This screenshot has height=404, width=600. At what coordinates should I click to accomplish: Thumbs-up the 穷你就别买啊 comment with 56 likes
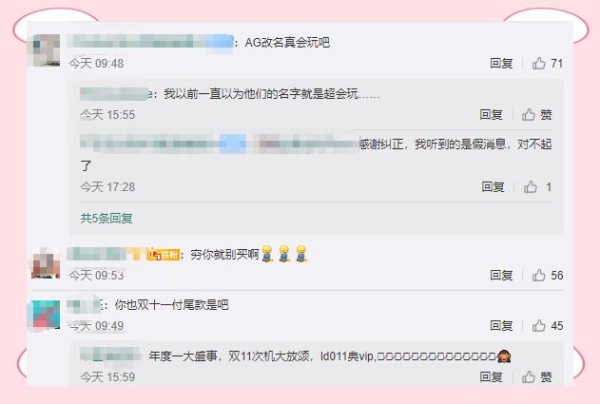[x=539, y=275]
